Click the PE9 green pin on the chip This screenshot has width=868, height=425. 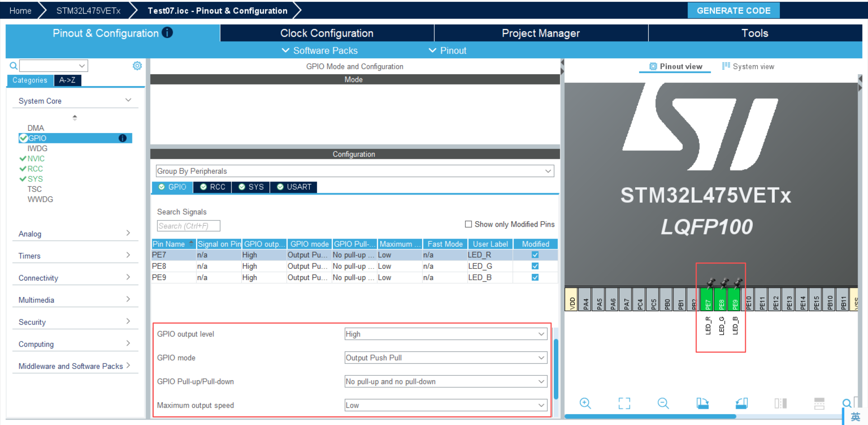735,299
